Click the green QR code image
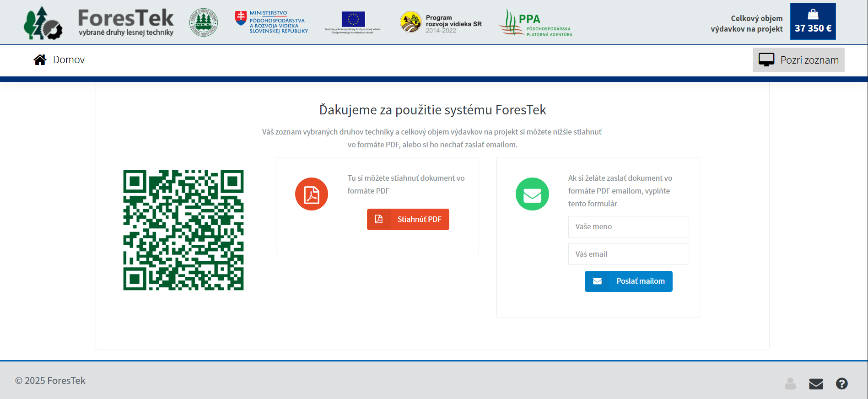Viewport: 868px width, 399px height. click(183, 230)
